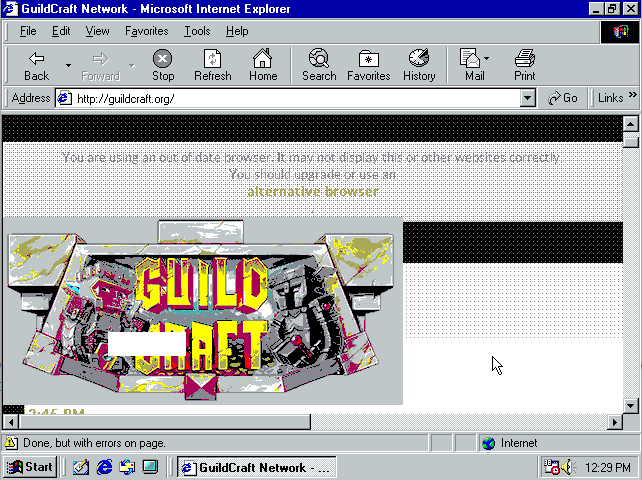This screenshot has height=480, width=642.
Task: Click the GuildCraft logo banner
Action: point(203,311)
